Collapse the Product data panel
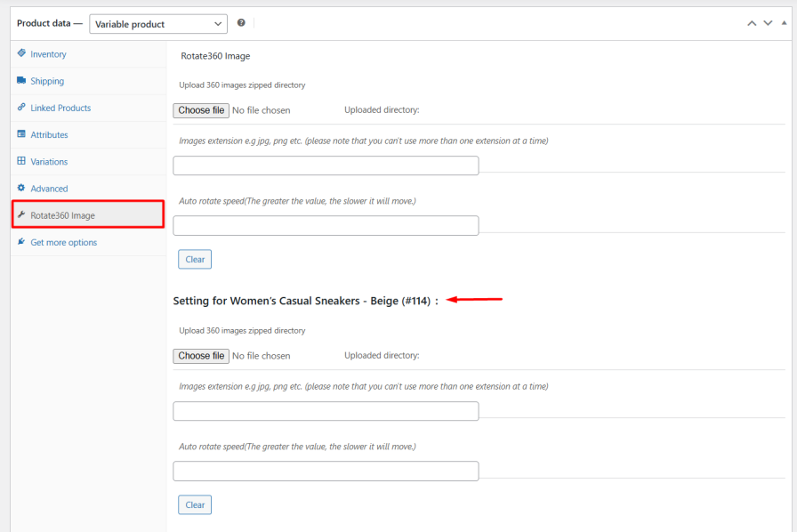This screenshot has width=797, height=532. coord(785,23)
